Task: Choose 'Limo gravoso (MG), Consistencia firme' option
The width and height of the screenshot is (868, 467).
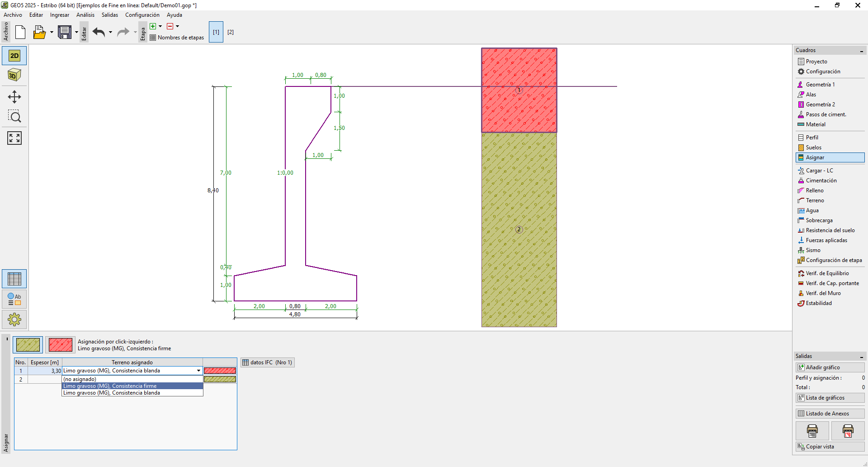Action: pyautogui.click(x=132, y=386)
